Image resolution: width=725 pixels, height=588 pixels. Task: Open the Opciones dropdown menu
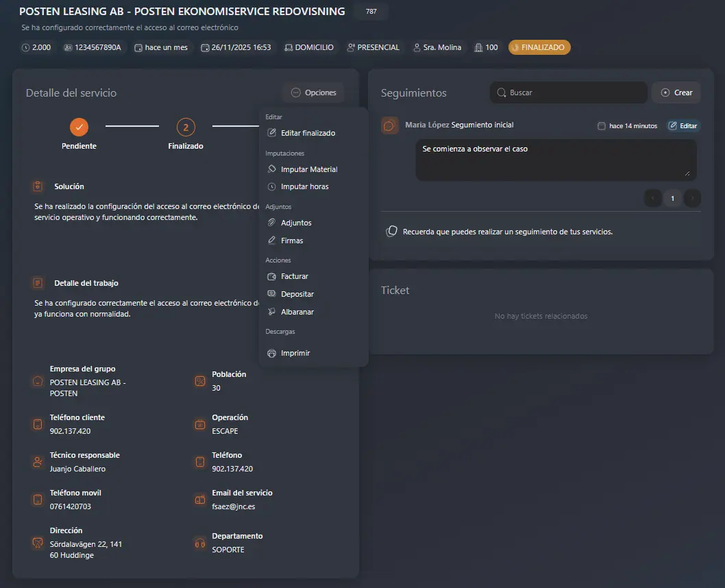[x=313, y=93]
